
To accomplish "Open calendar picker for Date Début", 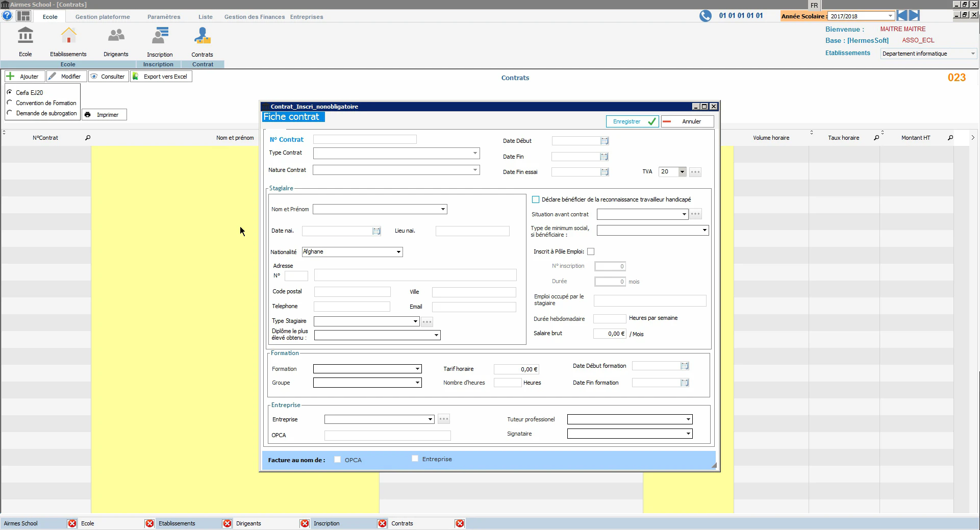I will [605, 141].
